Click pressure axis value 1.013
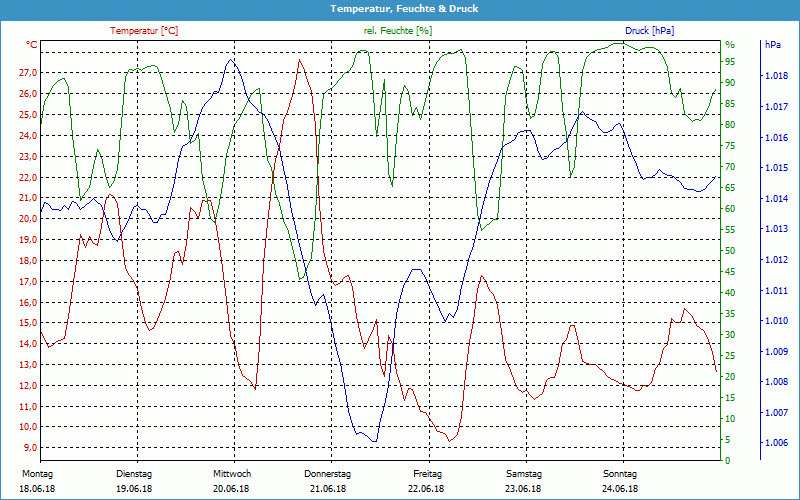Image resolution: width=800 pixels, height=500 pixels. point(776,229)
